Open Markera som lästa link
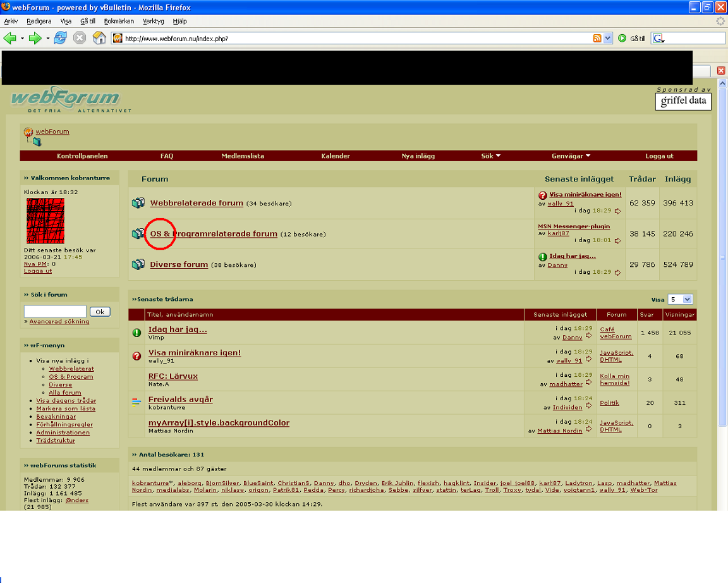This screenshot has height=583, width=728. pos(66,409)
